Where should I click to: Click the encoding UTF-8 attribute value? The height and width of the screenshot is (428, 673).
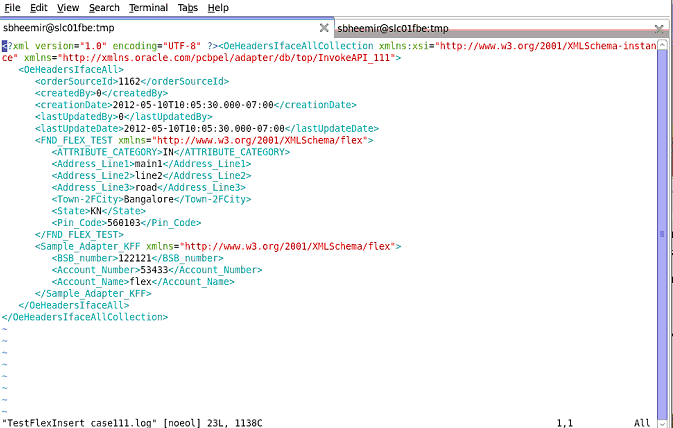(182, 46)
